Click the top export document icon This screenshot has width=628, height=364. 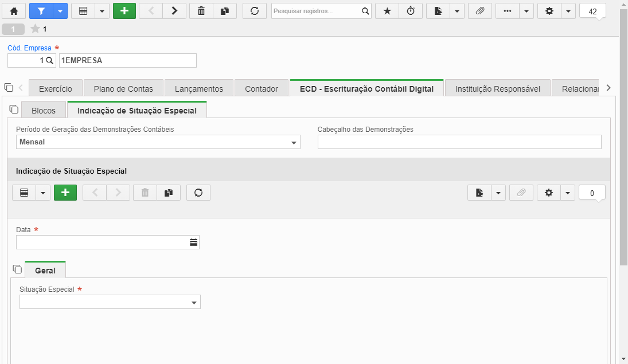[x=438, y=11]
